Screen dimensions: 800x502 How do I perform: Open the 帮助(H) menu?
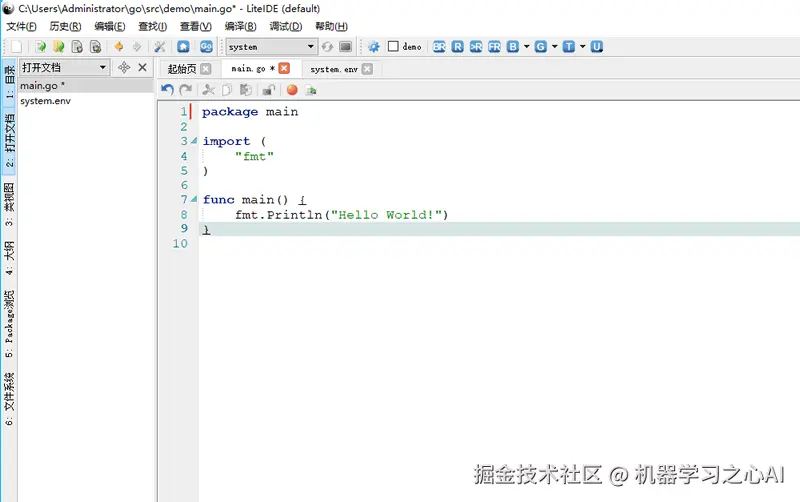[331, 27]
